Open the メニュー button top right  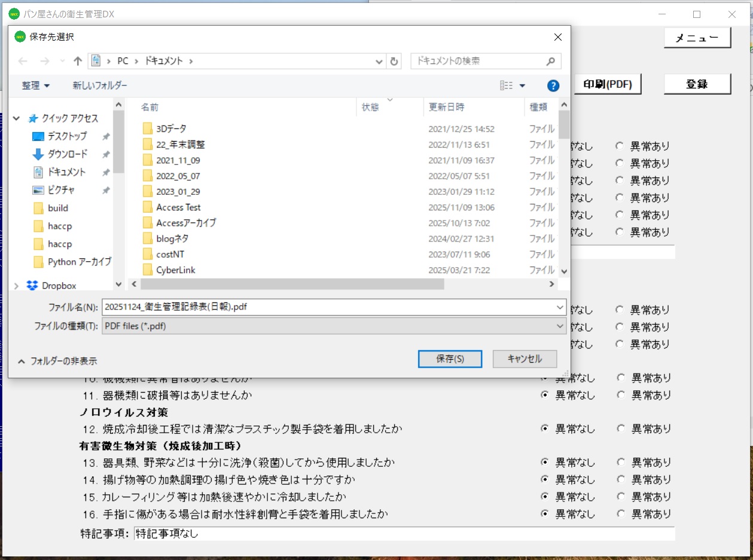pyautogui.click(x=697, y=37)
